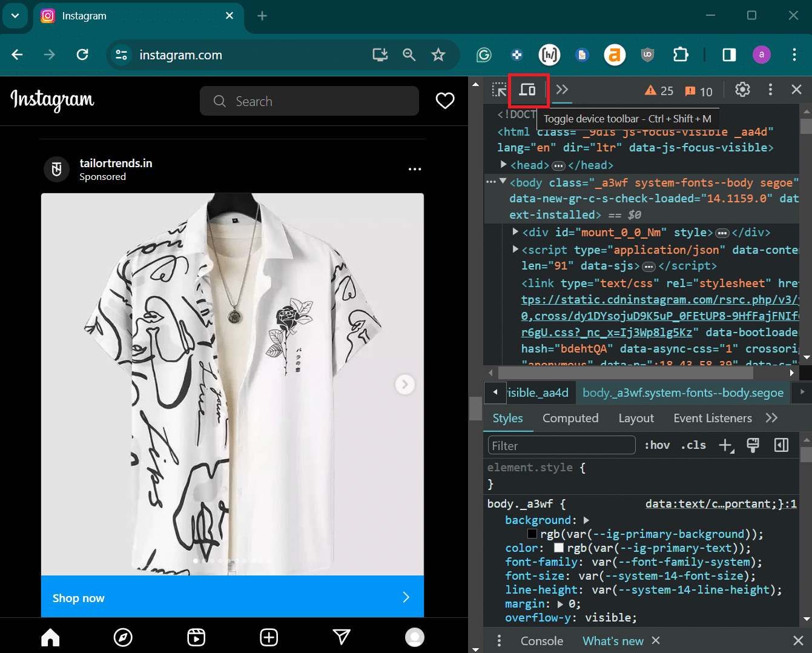Viewport: 812px width, 653px height.
Task: Reload the instagram.com page
Action: point(82,55)
